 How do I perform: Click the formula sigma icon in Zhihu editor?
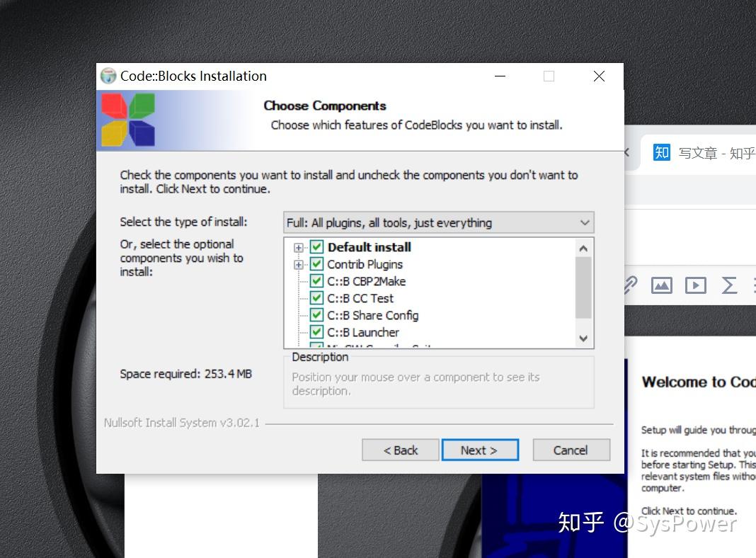tap(729, 285)
